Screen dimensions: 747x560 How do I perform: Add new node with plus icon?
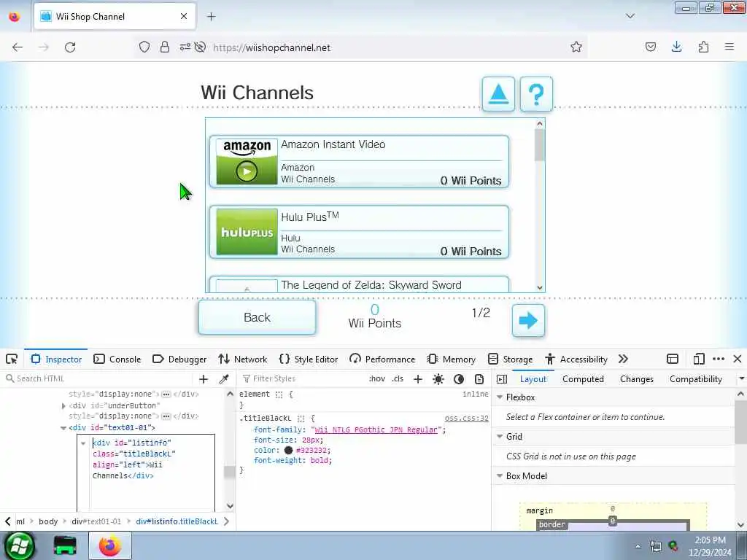tap(204, 379)
